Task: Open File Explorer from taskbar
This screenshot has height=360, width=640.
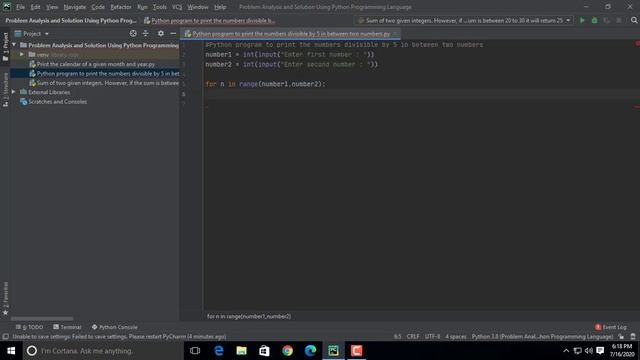Action: (x=241, y=351)
